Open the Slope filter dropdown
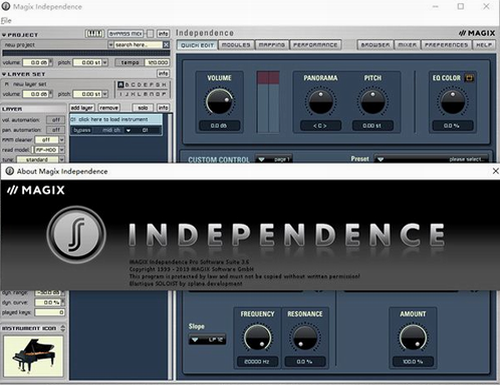 pos(207,340)
